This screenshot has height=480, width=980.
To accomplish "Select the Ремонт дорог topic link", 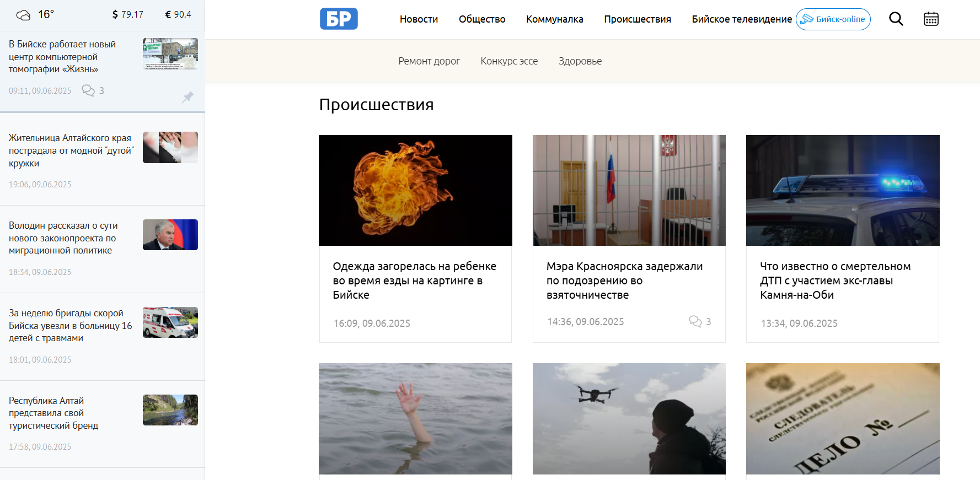I will pos(429,61).
